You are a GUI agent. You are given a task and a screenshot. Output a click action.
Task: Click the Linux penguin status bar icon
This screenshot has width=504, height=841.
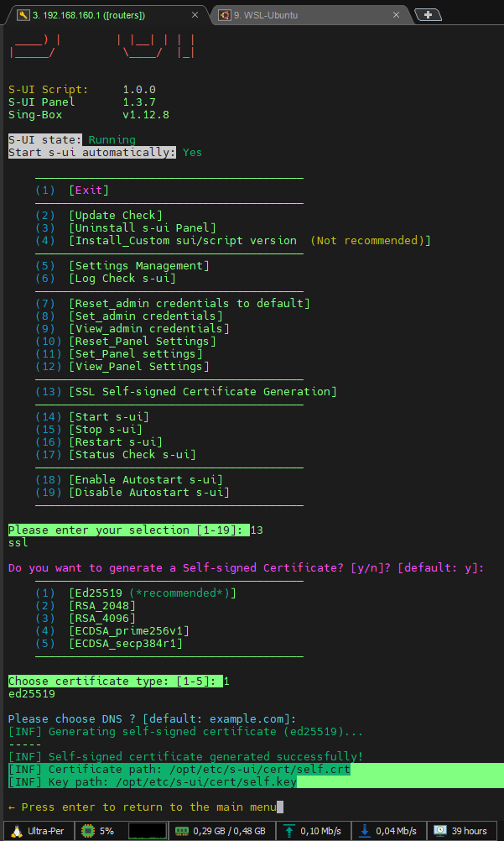[14, 831]
